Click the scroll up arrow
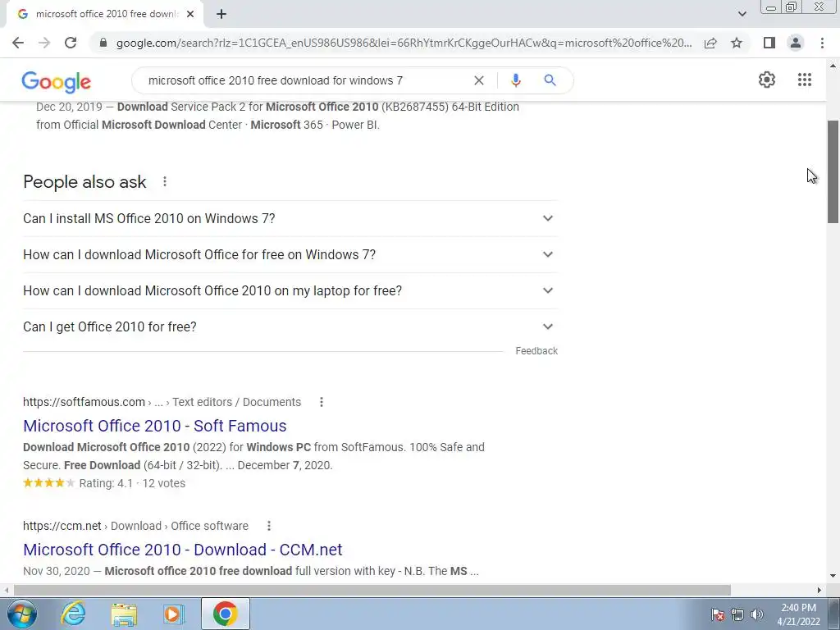840x630 pixels. [833, 66]
